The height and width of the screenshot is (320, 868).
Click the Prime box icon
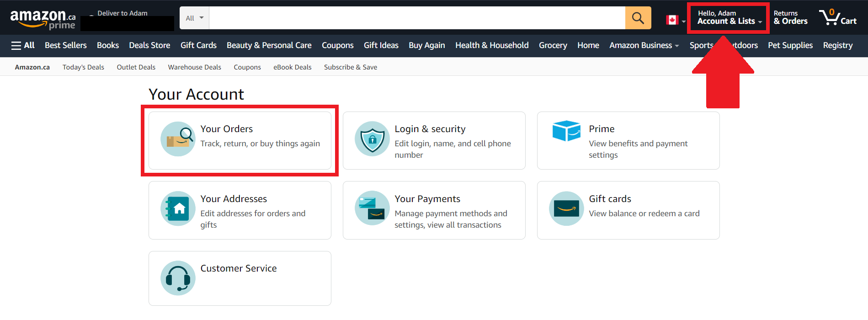click(566, 131)
